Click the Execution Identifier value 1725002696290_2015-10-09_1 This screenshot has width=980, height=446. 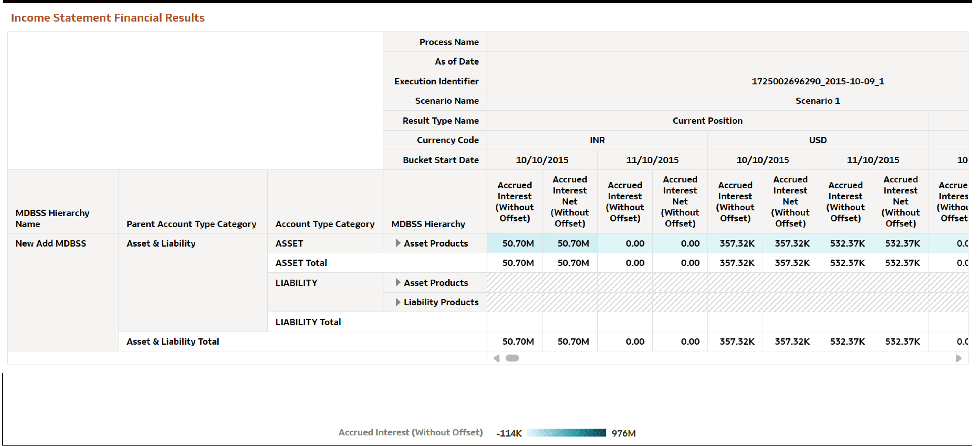[x=817, y=81]
